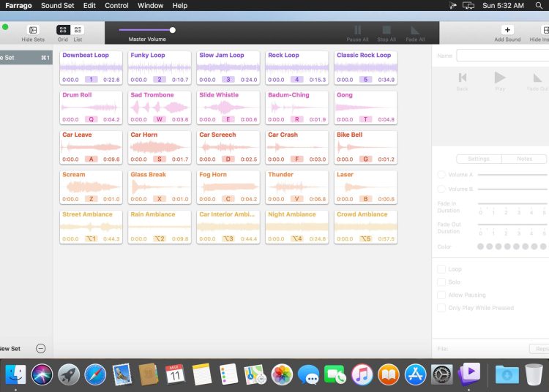Click the Back playback icon
This screenshot has height=392, width=549.
tap(463, 78)
